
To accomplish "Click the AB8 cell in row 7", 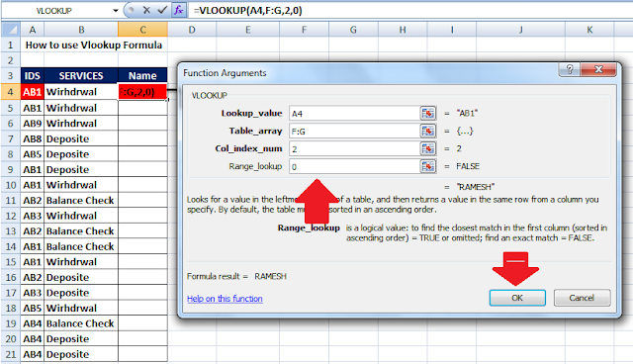I will coord(33,138).
